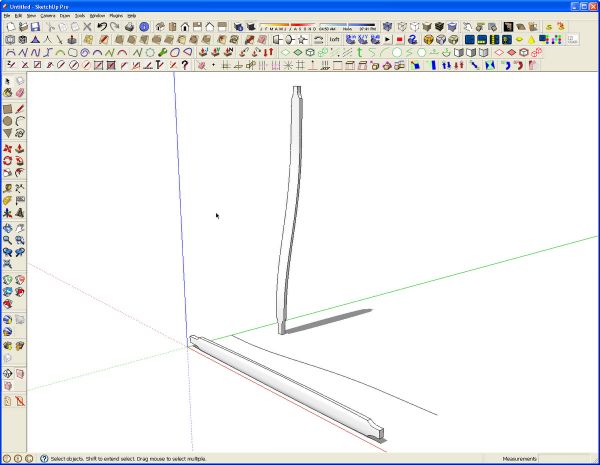Create a new file via toolbar
This screenshot has width=600, height=465.
click(x=11, y=26)
